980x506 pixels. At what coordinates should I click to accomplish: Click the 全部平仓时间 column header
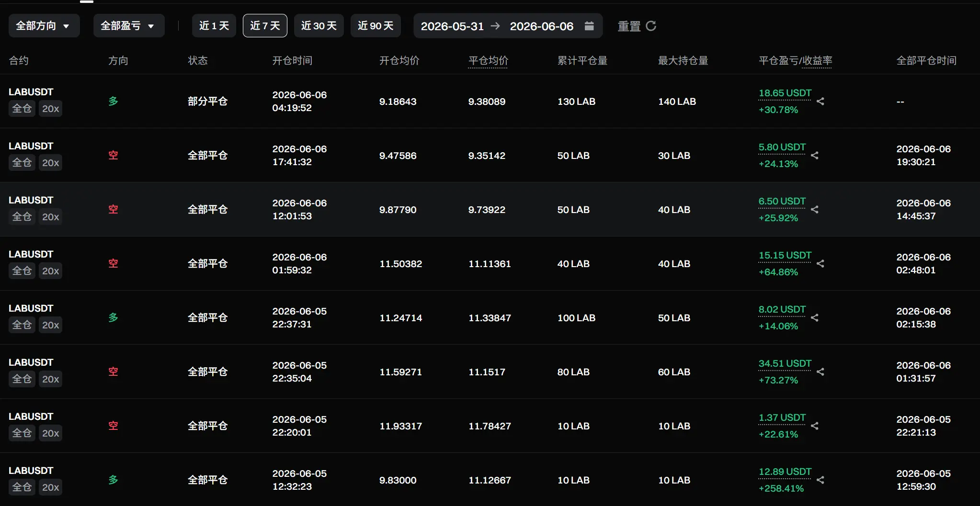pos(926,61)
